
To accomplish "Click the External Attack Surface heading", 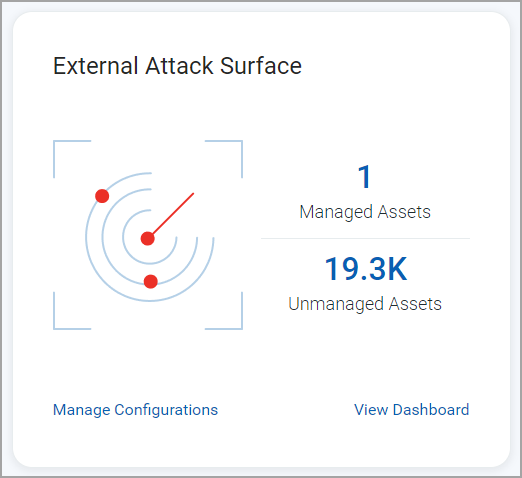I will (x=177, y=66).
